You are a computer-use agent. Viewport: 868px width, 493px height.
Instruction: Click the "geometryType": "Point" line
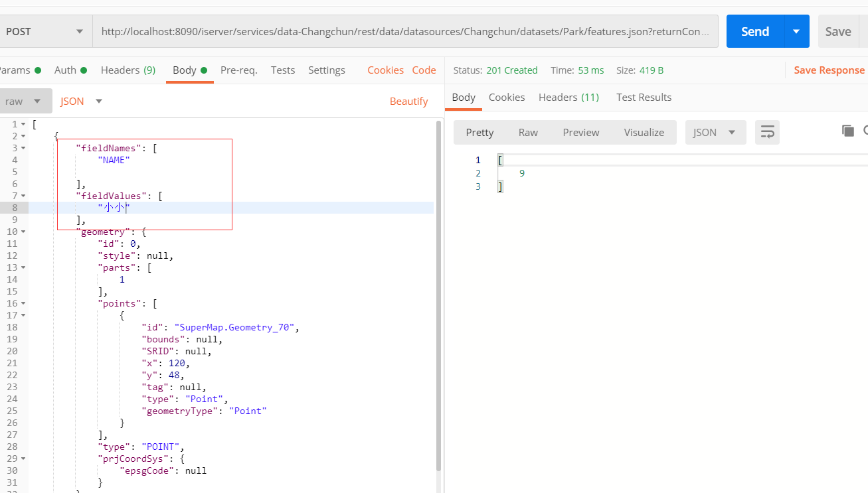(x=204, y=411)
